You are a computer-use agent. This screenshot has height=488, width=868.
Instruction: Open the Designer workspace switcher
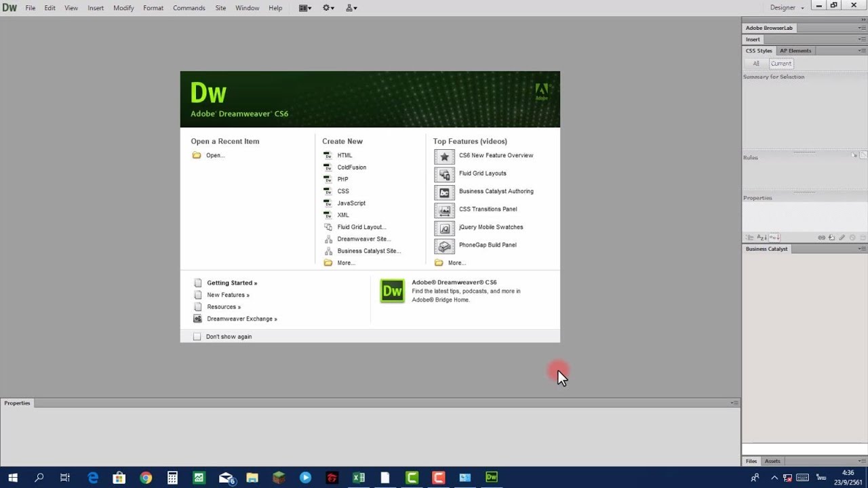[x=787, y=7]
